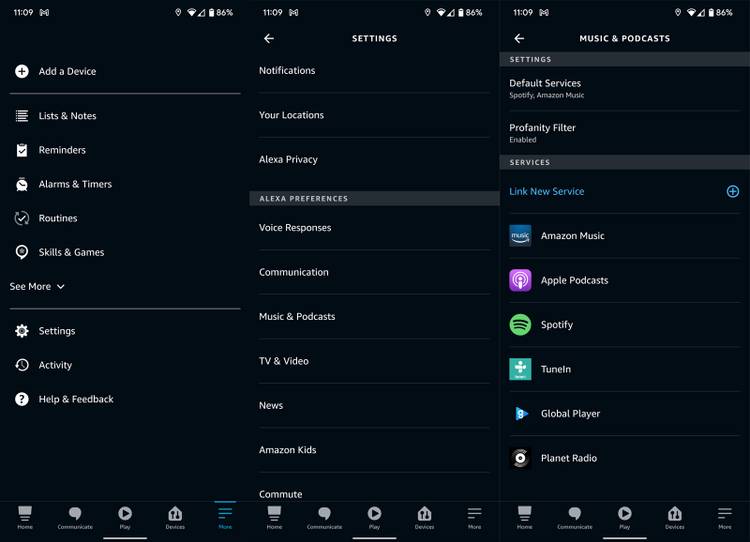This screenshot has height=542, width=750.
Task: Open Default Services setting
Action: 625,88
